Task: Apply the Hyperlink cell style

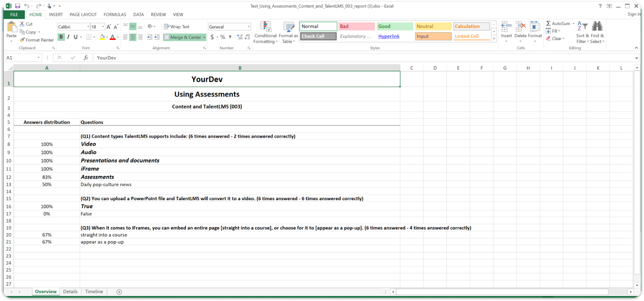Action: (389, 37)
